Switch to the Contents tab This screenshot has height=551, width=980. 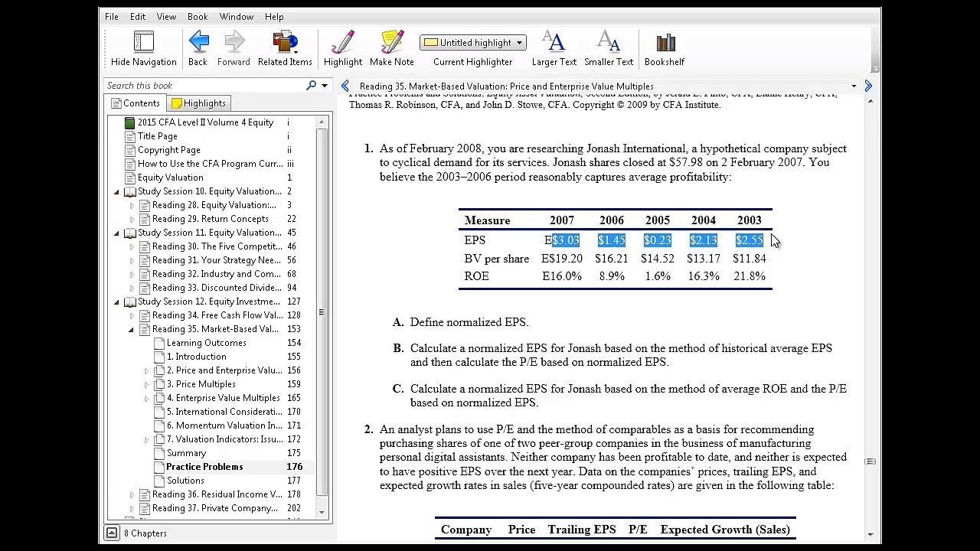tap(136, 103)
